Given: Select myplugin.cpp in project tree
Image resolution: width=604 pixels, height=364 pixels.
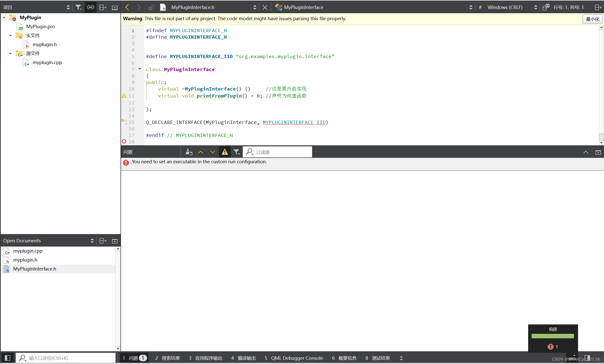Looking at the screenshot, I should (x=47, y=62).
